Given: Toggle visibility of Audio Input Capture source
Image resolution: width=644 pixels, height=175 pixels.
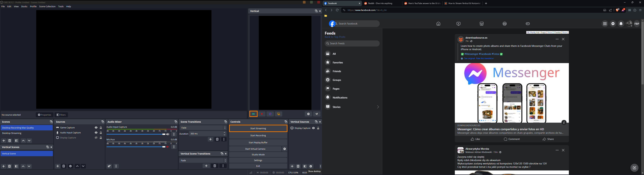Looking at the screenshot, I should point(96,133).
